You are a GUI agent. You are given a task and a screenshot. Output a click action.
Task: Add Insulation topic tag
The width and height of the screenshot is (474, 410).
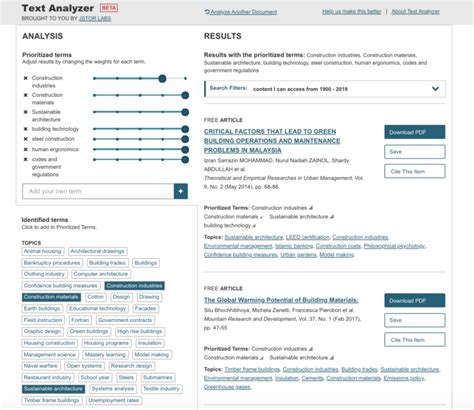[150, 343]
